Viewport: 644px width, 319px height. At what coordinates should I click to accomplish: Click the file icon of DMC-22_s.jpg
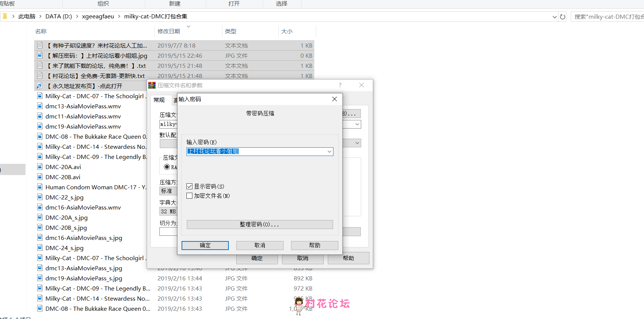click(x=40, y=197)
